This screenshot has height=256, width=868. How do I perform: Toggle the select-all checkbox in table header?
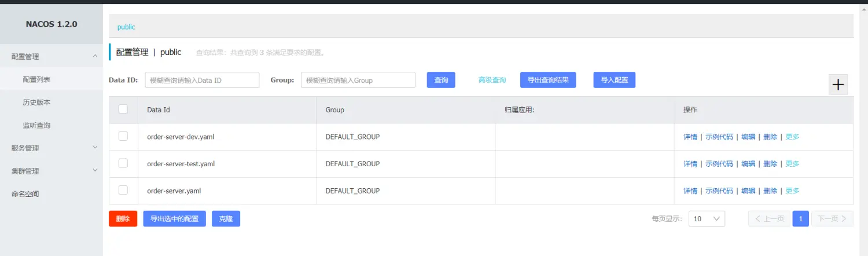(123, 109)
